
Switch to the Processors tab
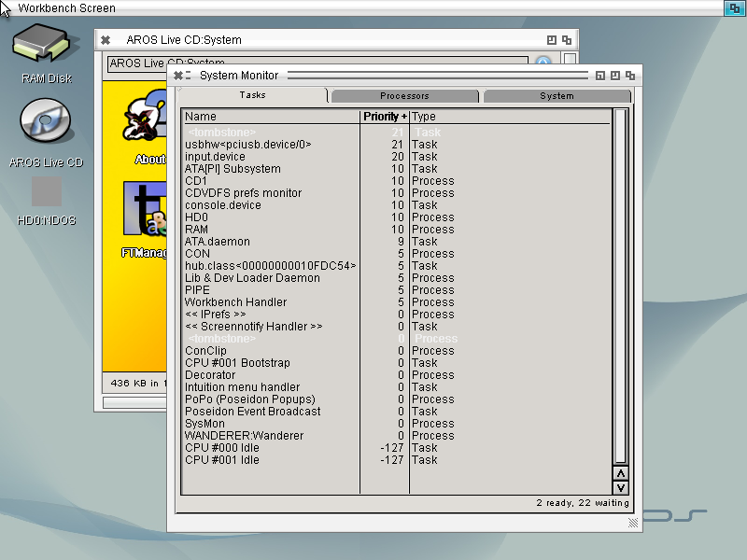tap(404, 96)
